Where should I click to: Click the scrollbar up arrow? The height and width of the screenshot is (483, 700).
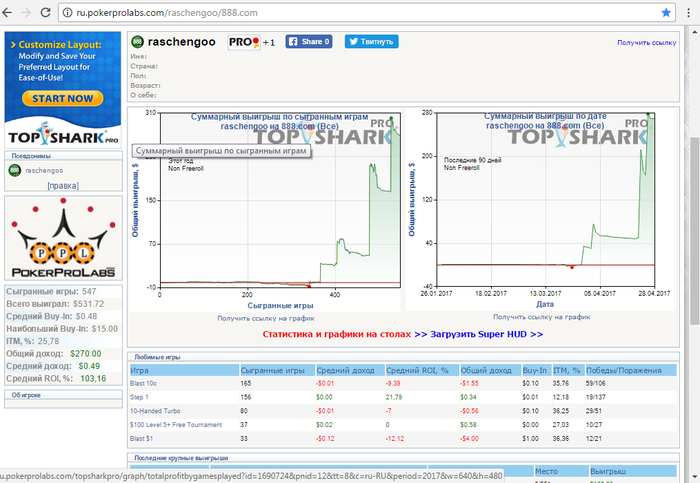click(694, 33)
